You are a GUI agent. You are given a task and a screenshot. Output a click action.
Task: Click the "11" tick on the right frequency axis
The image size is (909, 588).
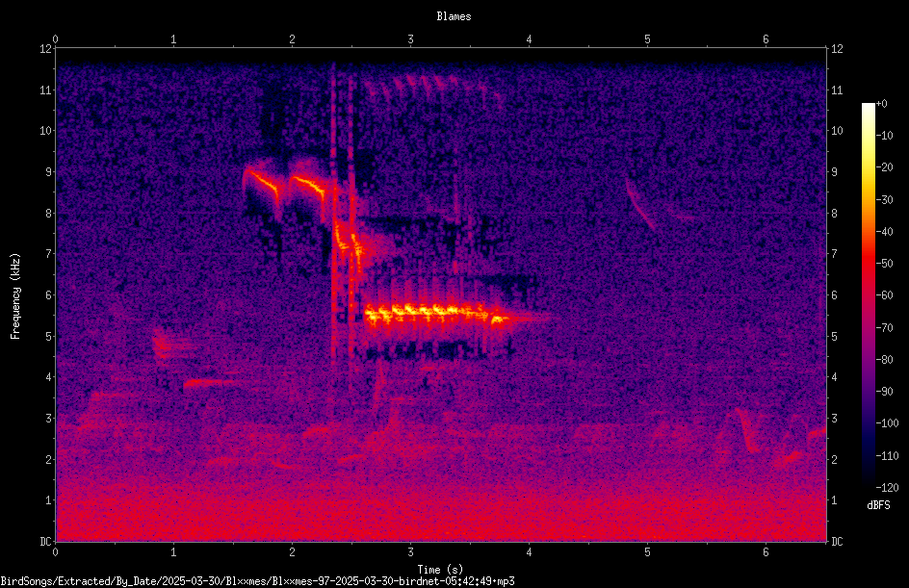click(x=837, y=90)
